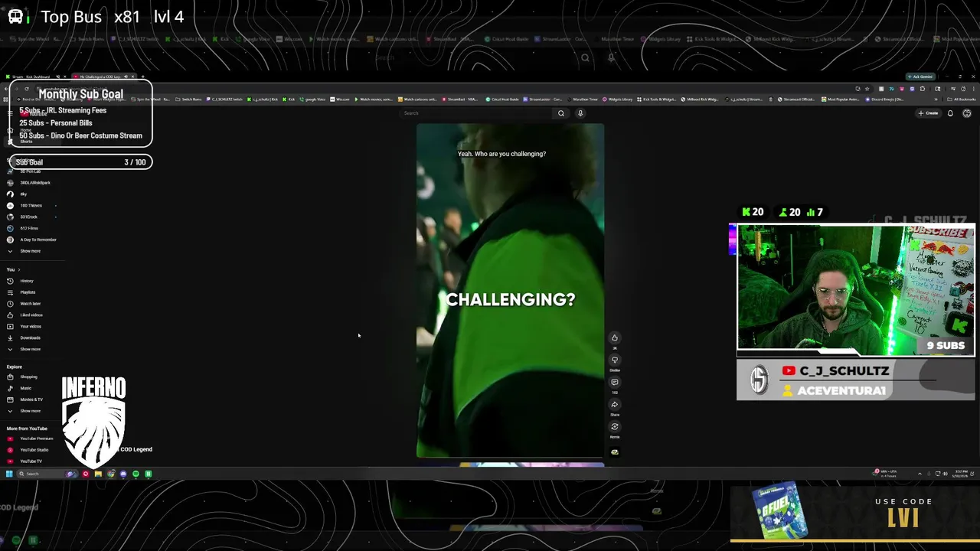Open channel avatar below Remix button
980x551 pixels.
pyautogui.click(x=614, y=452)
